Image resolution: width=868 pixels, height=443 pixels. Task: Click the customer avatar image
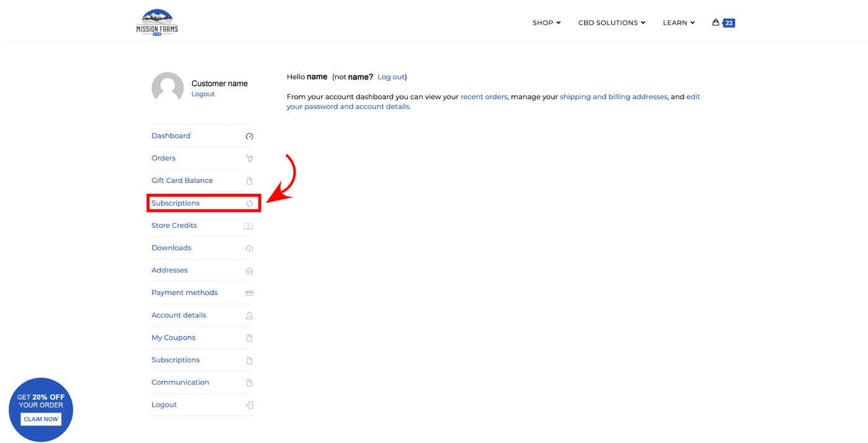(167, 88)
